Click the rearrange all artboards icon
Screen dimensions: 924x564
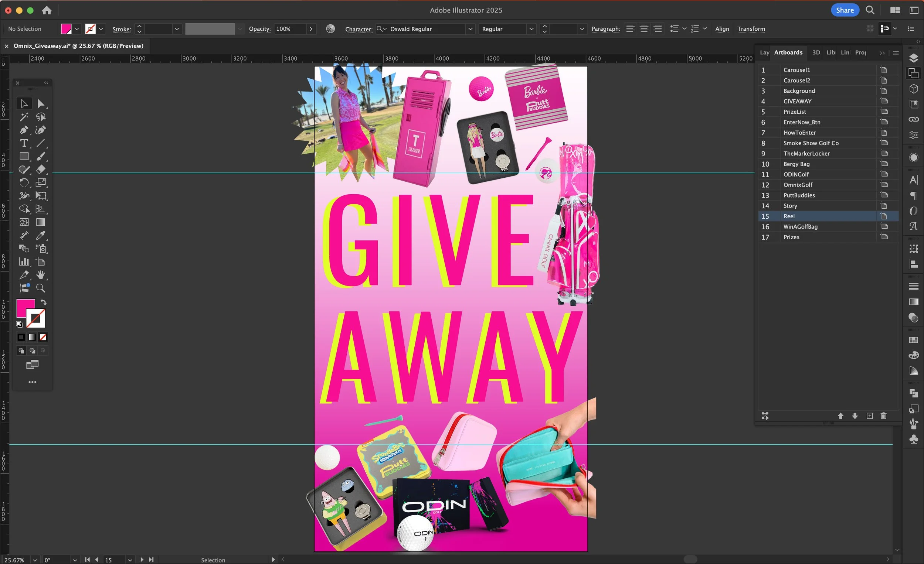pyautogui.click(x=765, y=416)
